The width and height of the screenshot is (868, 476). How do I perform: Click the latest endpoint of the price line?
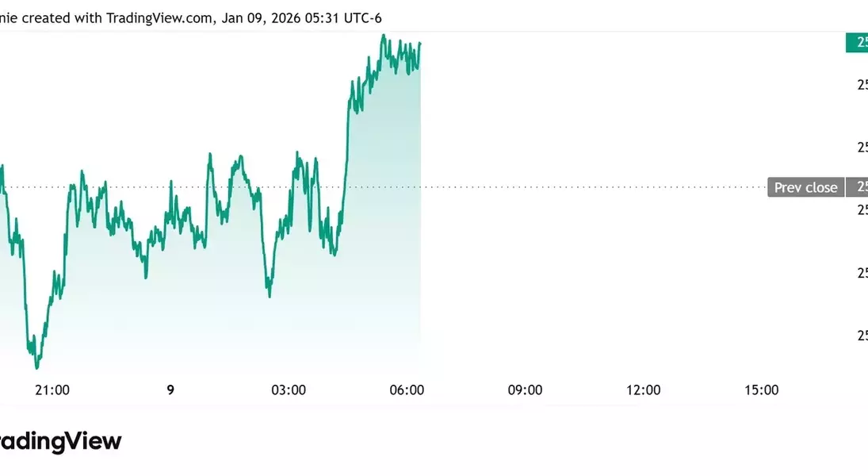(419, 44)
